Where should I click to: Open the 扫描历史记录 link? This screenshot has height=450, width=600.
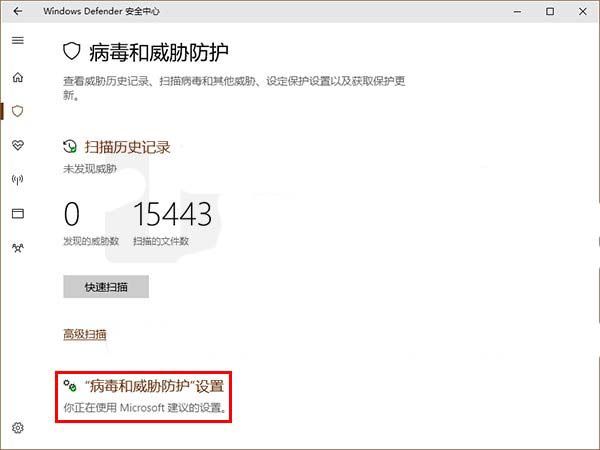click(x=127, y=147)
